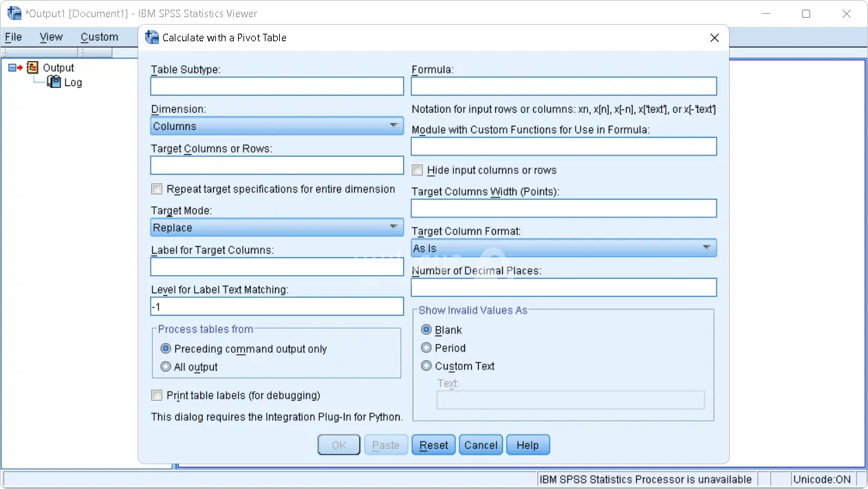
Task: Click the SPSS dialog title icon
Action: [x=152, y=38]
